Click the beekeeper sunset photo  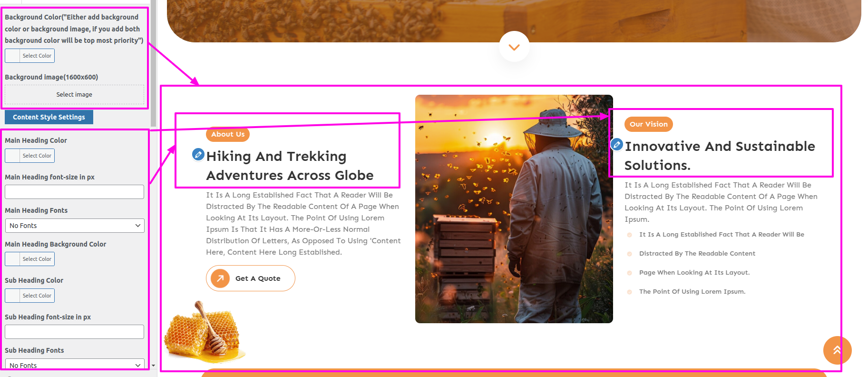click(514, 209)
